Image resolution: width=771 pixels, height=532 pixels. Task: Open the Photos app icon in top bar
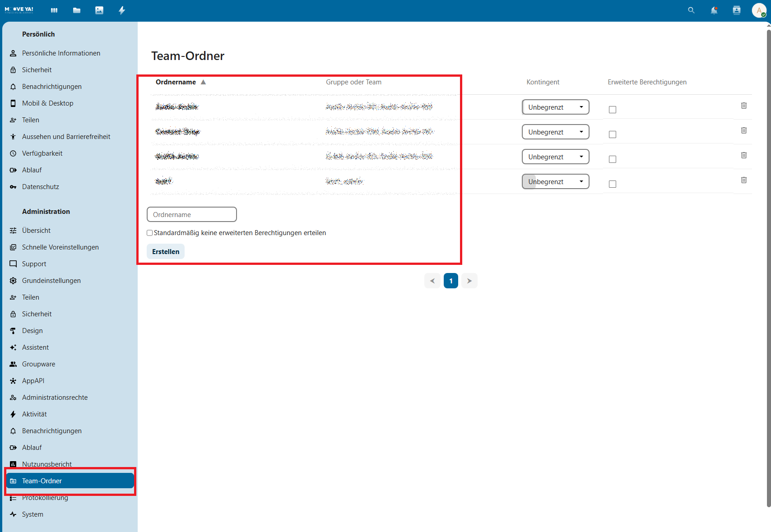click(x=99, y=10)
